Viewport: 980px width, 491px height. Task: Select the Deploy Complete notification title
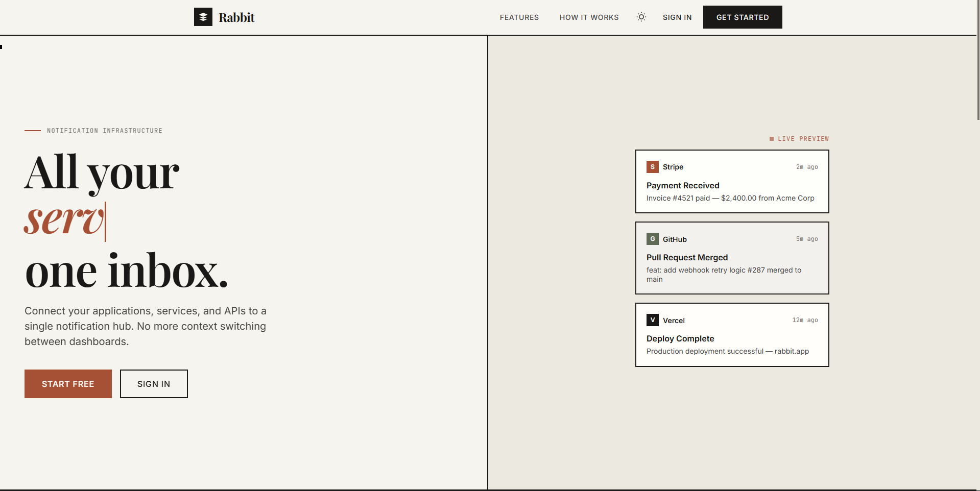point(680,338)
